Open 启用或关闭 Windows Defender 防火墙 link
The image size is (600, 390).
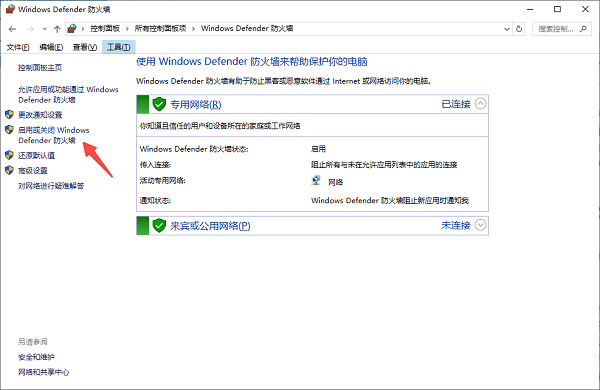[54, 135]
